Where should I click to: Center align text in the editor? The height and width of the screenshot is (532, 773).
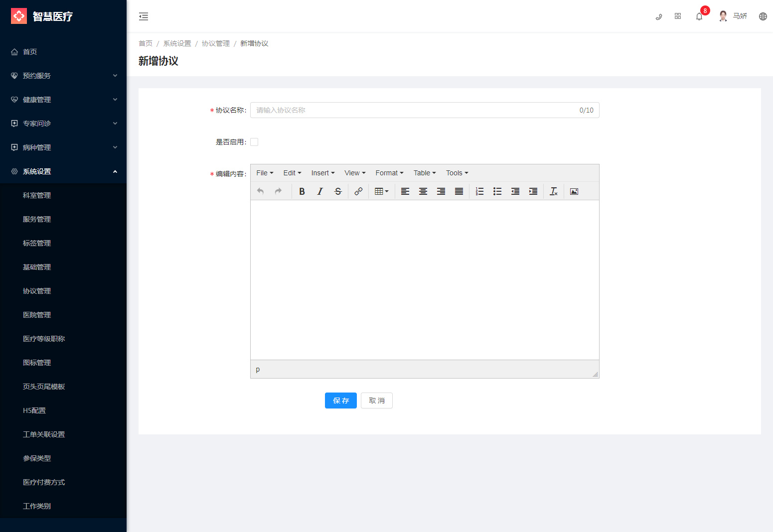pyautogui.click(x=423, y=191)
